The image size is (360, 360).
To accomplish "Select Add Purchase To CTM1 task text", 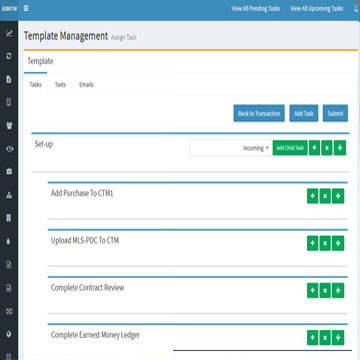I will (82, 193).
